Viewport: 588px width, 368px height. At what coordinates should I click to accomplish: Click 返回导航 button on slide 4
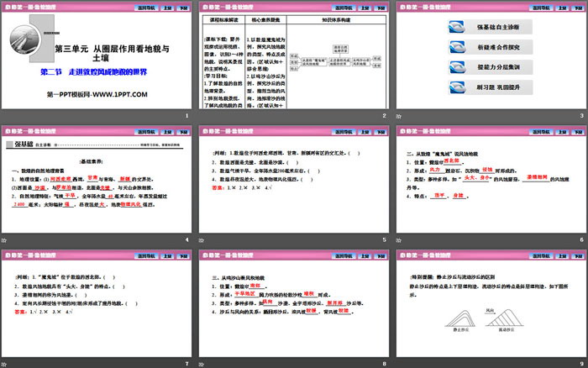(146, 132)
